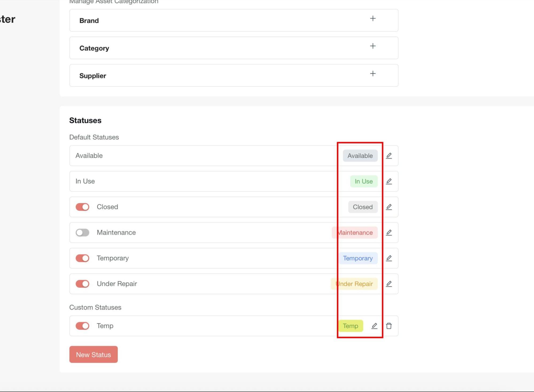Screen dimensions: 534x392
Task: Click the edit pencil for Temporary status
Action: (389, 258)
